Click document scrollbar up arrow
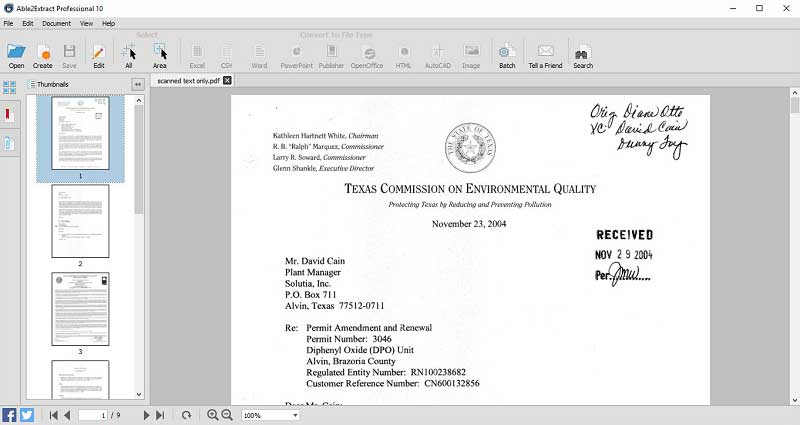 (x=794, y=93)
